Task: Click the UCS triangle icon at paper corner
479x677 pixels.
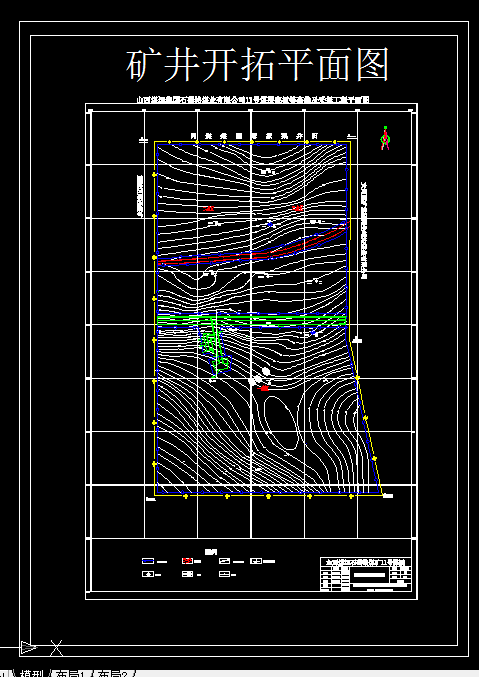Action: (x=29, y=647)
